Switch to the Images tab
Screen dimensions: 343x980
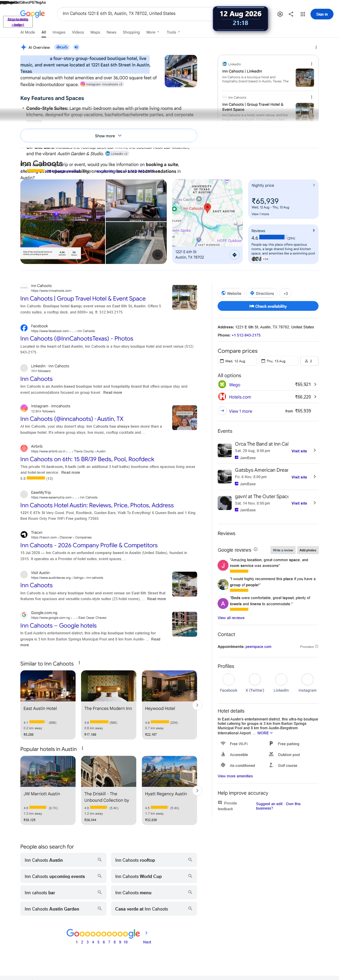(59, 32)
